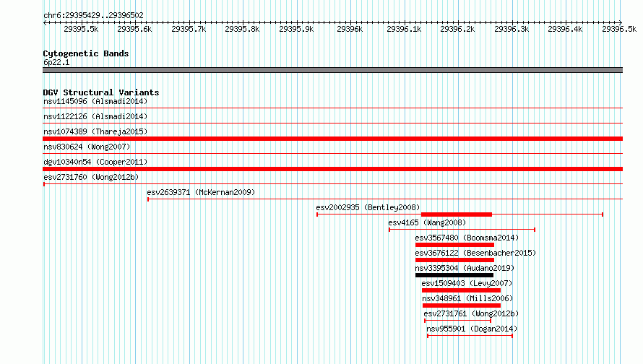Open variant esv3676122 (Besenbacher2015)
The width and height of the screenshot is (643, 364).
475,253
